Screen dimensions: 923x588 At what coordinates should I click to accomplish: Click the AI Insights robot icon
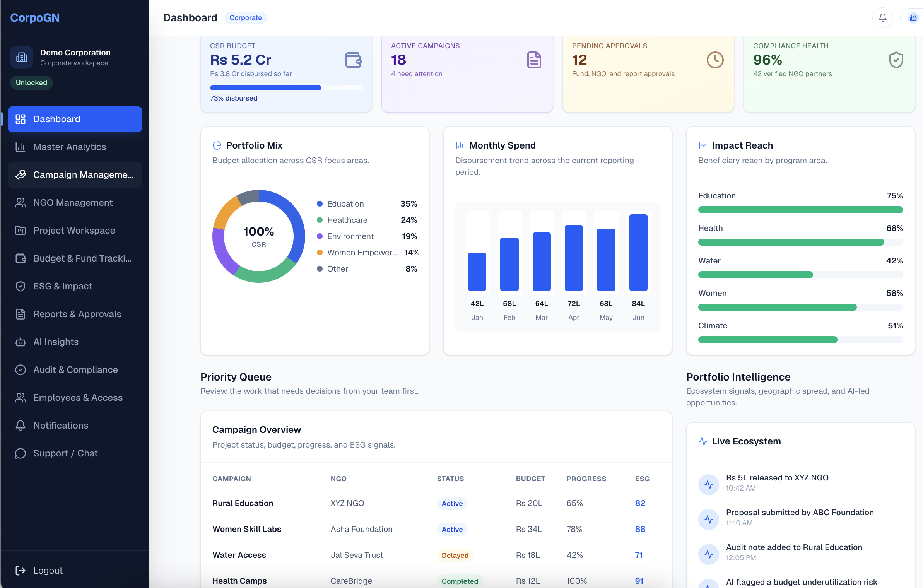21,342
